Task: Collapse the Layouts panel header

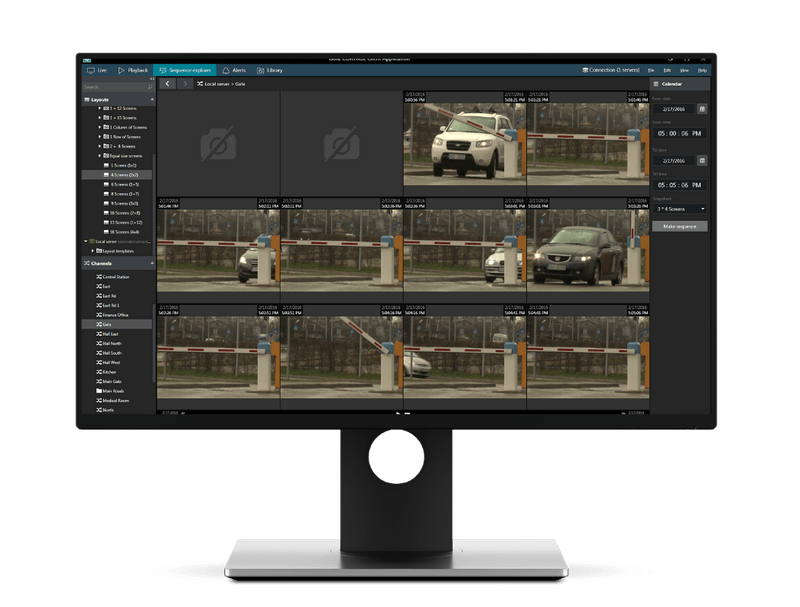Action: [118, 100]
